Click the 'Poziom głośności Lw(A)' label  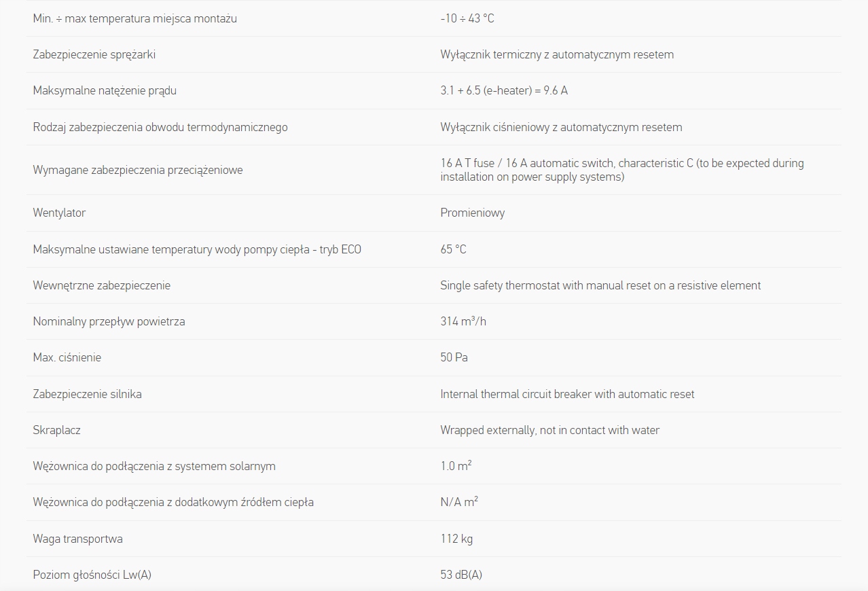[92, 575]
